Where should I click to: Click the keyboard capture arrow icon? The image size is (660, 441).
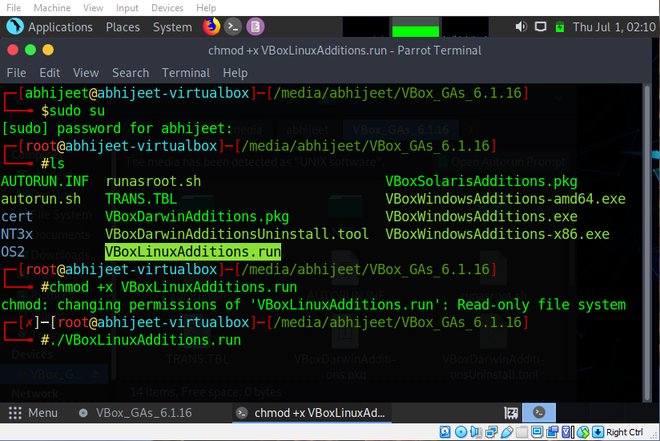598,432
